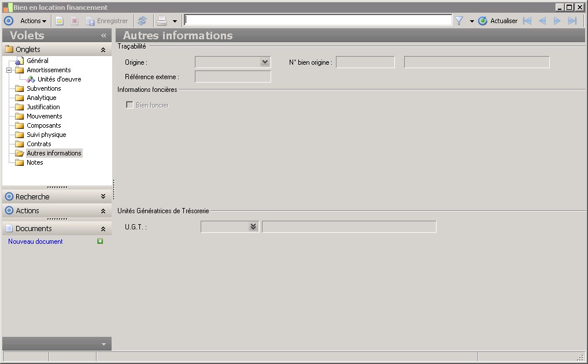
Task: Click the open folder icon for Autres informations
Action: (20, 153)
